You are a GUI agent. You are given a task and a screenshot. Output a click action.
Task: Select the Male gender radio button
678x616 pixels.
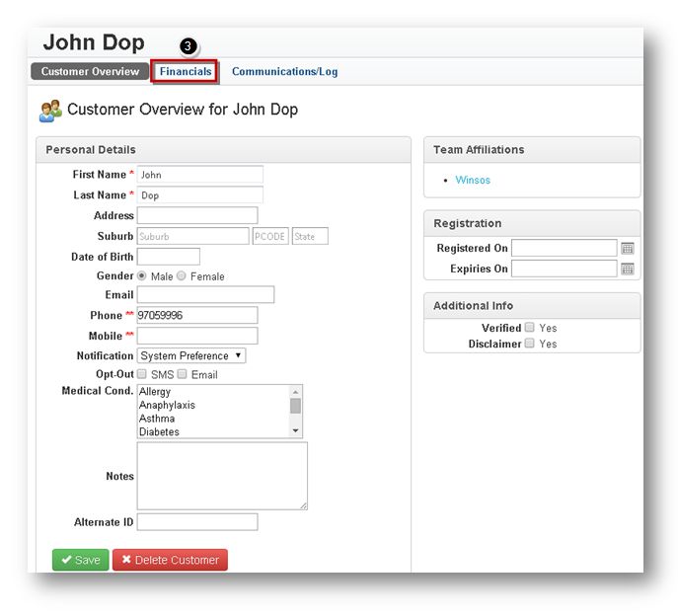coord(141,276)
